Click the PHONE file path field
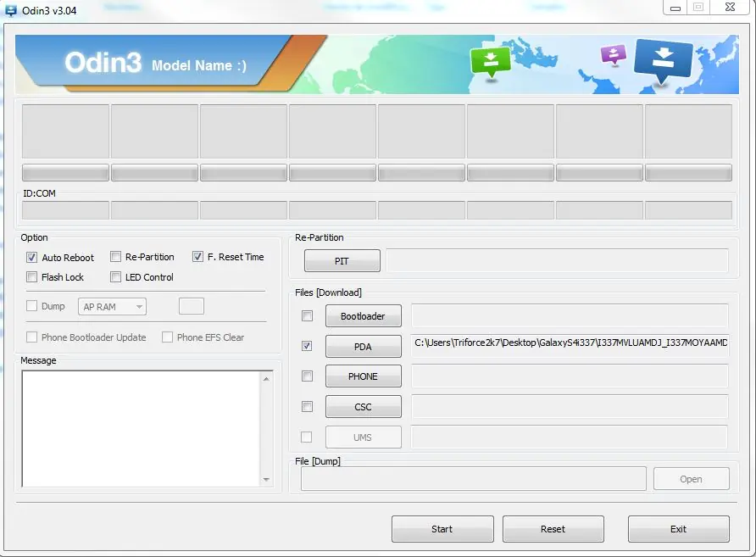Image resolution: width=756 pixels, height=557 pixels. coord(570,376)
